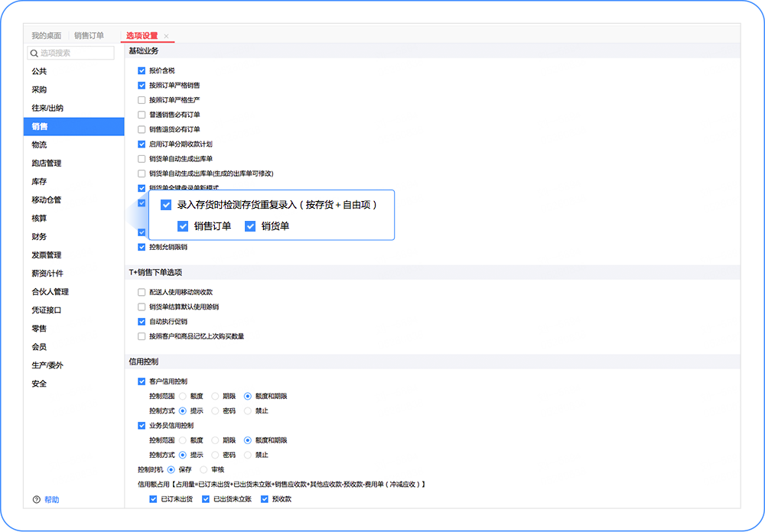This screenshot has height=532, width=765.
Task: Select 审核 radio for 控制时机
Action: pyautogui.click(x=203, y=469)
